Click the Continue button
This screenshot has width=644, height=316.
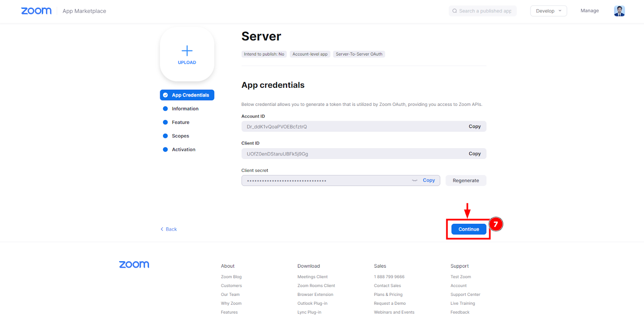[x=469, y=229]
